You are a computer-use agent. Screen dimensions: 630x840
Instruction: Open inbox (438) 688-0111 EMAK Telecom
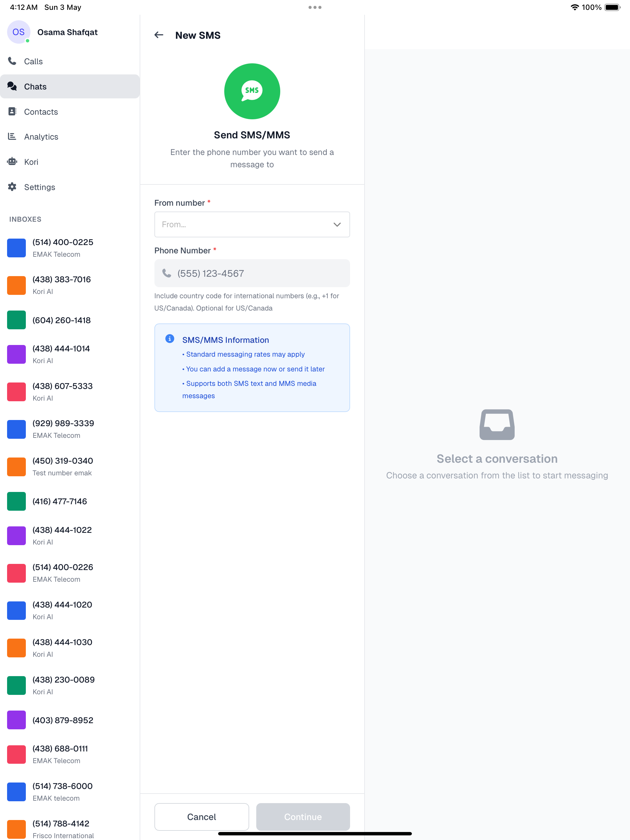[70, 755]
